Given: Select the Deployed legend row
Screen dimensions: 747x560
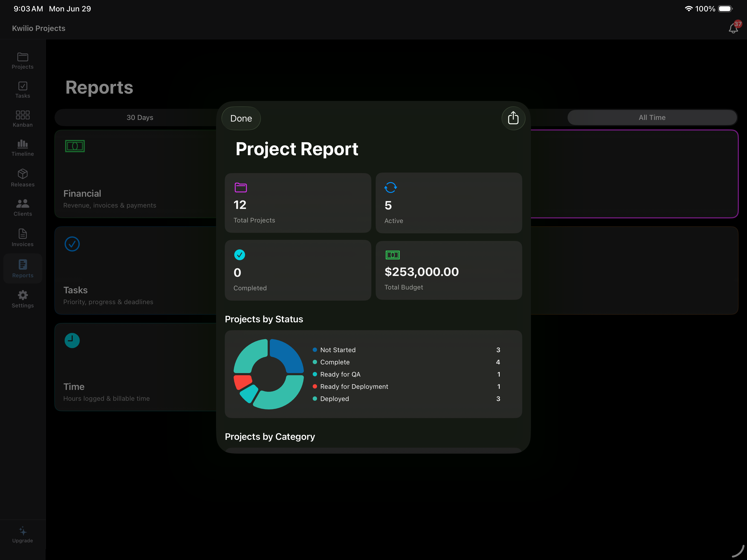Looking at the screenshot, I should [407, 399].
